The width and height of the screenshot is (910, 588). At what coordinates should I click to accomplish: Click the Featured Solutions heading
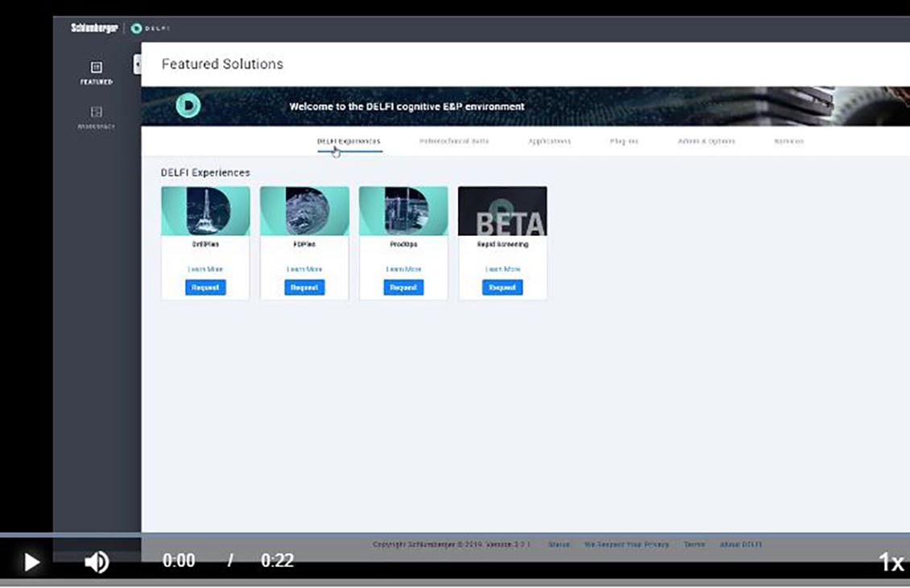tap(222, 64)
